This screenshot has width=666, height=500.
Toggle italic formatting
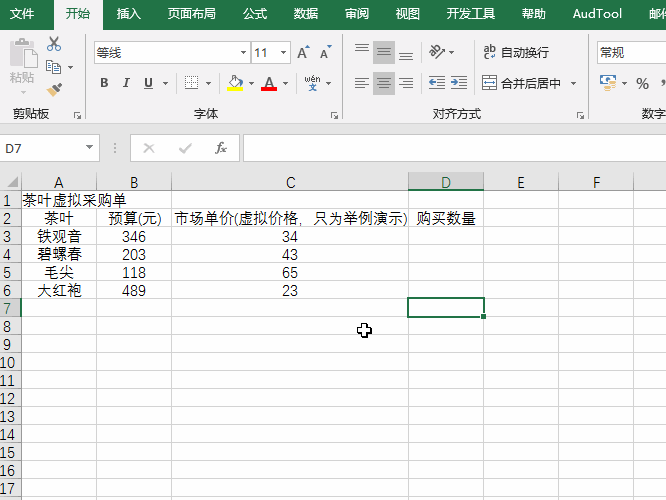pos(126,83)
